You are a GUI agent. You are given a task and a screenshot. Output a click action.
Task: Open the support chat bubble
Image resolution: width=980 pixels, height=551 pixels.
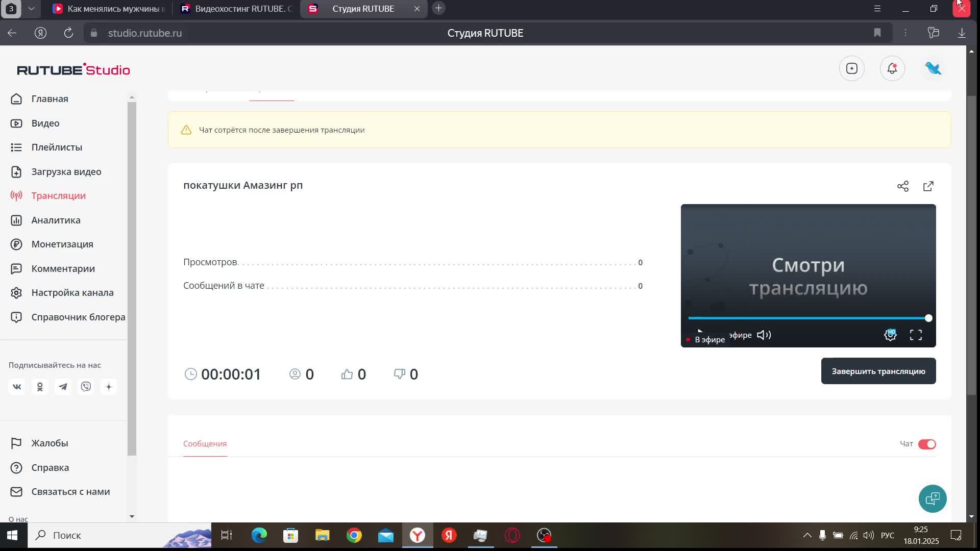point(932,498)
